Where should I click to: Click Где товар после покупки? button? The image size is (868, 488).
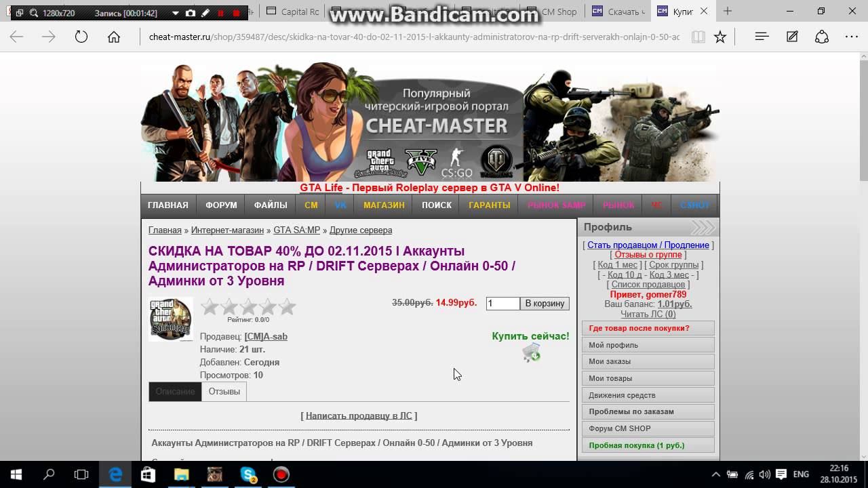pyautogui.click(x=648, y=328)
